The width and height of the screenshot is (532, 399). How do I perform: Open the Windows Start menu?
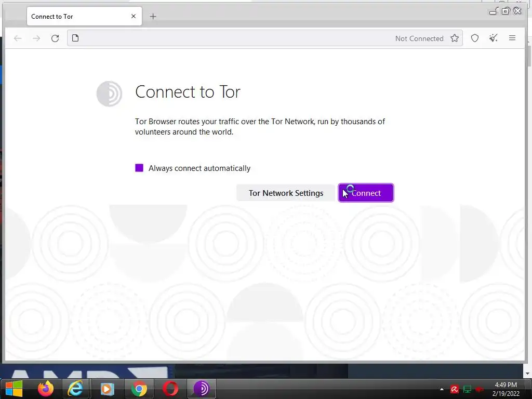click(14, 389)
